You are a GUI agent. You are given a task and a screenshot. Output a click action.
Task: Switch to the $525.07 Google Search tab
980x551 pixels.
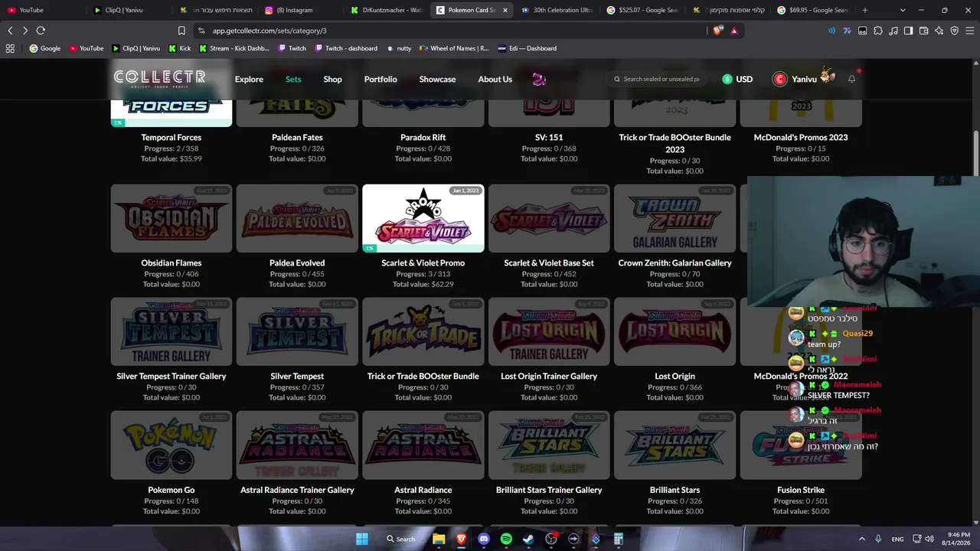(643, 10)
